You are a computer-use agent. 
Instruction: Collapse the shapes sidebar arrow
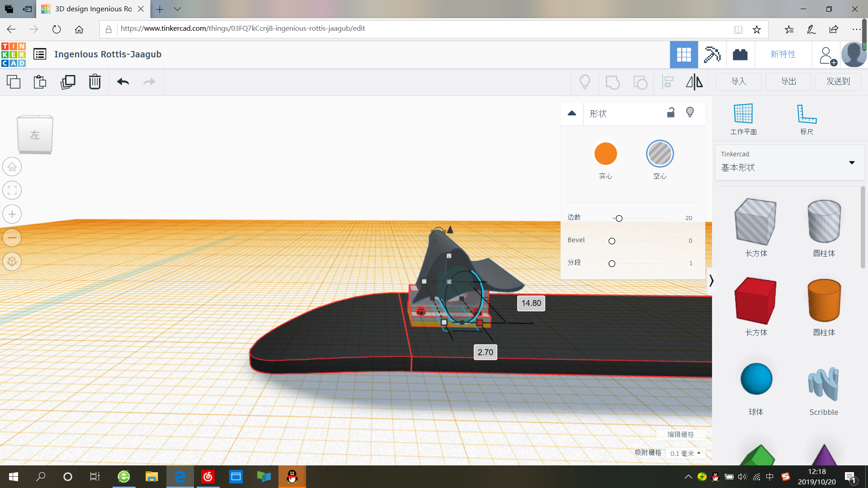[x=711, y=281]
